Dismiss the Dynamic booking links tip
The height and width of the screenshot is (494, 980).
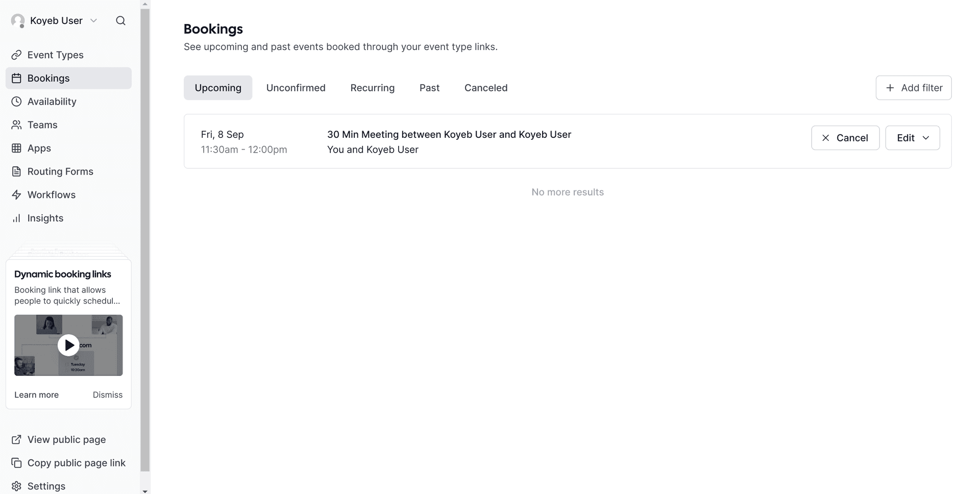107,394
